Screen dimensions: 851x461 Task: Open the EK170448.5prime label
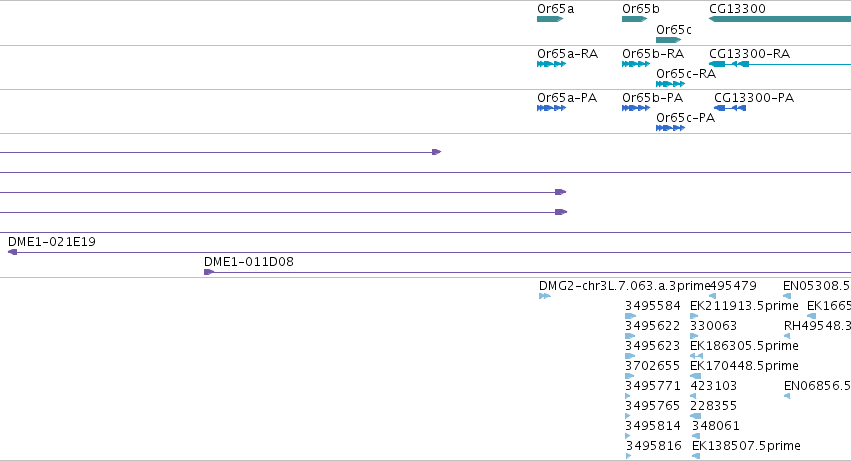click(x=744, y=366)
